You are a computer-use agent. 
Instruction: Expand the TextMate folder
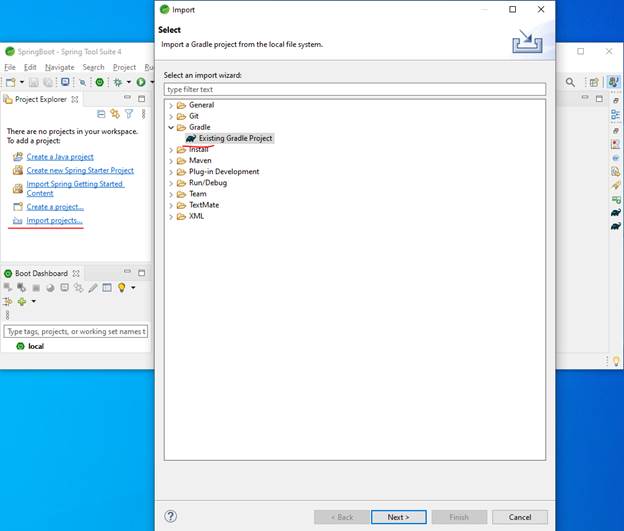tap(171, 206)
